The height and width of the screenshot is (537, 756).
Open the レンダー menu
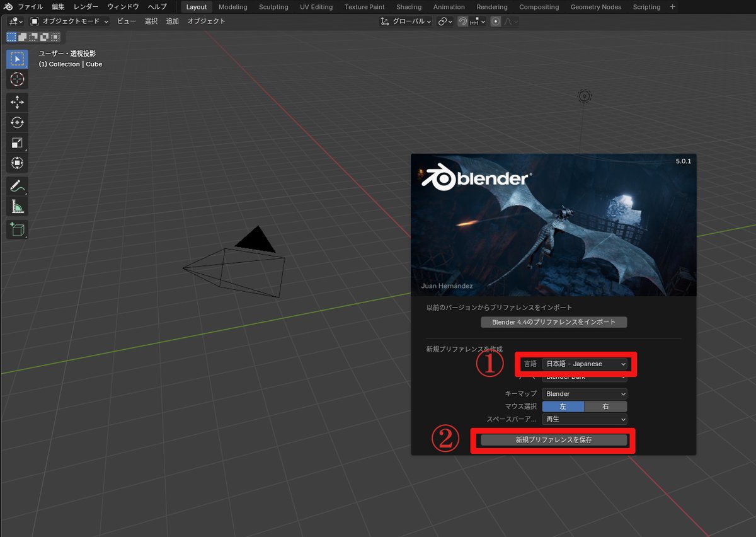(86, 7)
